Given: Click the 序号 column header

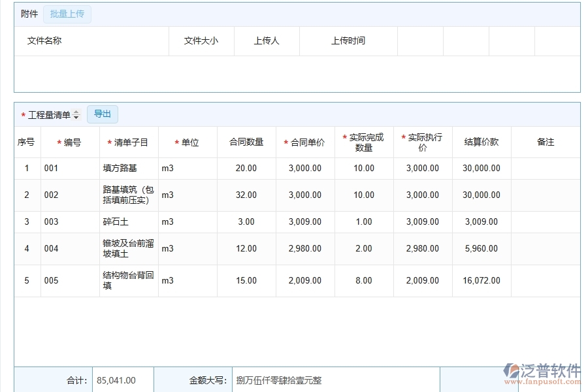Looking at the screenshot, I should click(26, 141).
